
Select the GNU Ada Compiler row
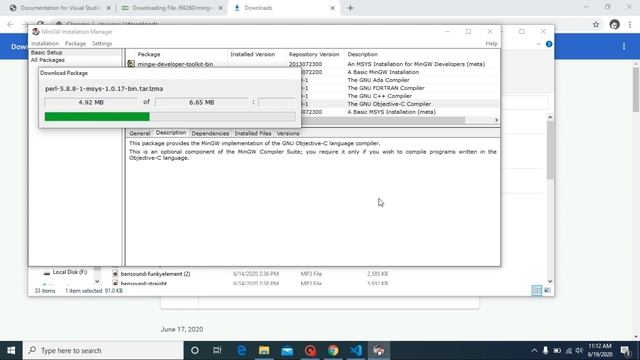pos(400,80)
